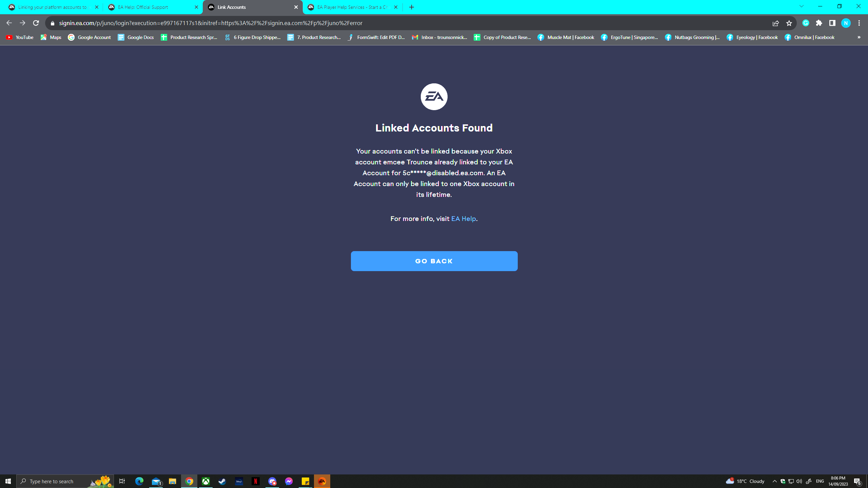Open the network status tray icon

coord(791,481)
